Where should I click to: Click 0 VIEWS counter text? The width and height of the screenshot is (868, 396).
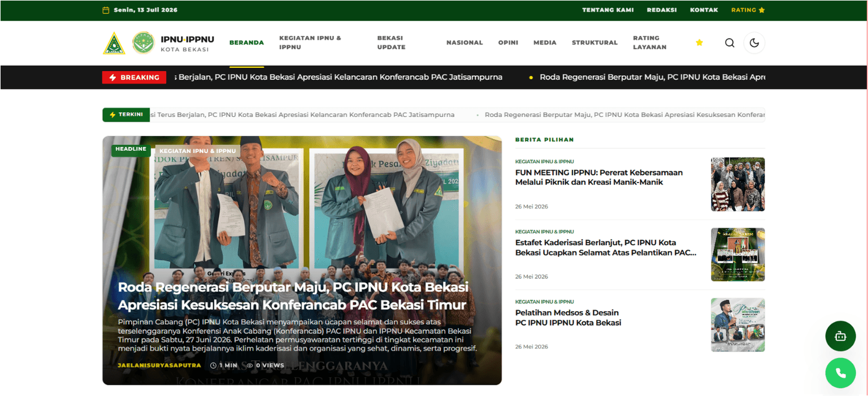pos(270,365)
